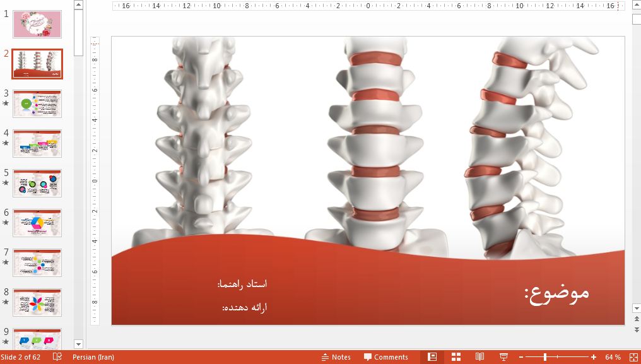Viewport: 641px width, 364px height.
Task: Fit the slide to the current window
Action: point(633,356)
